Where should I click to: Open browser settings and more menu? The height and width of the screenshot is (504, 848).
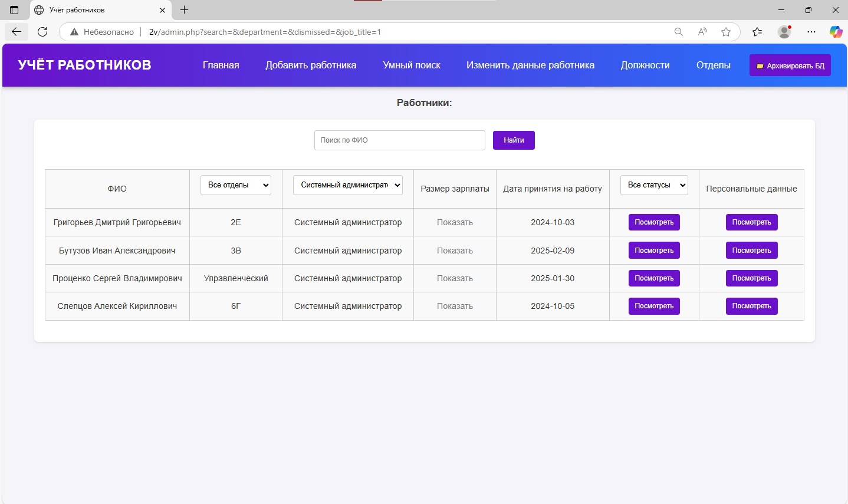[811, 32]
